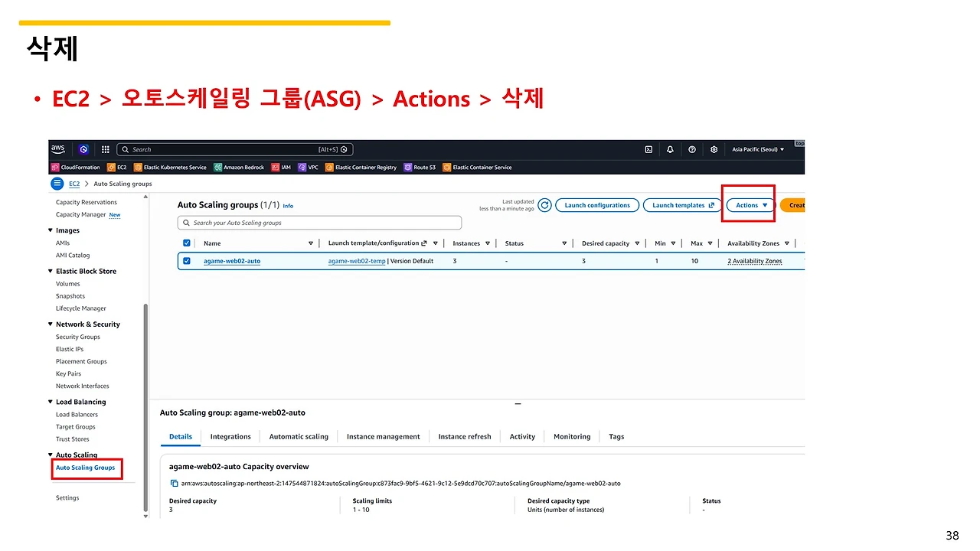
Task: Open Snapshots in sidebar
Action: pyautogui.click(x=70, y=296)
